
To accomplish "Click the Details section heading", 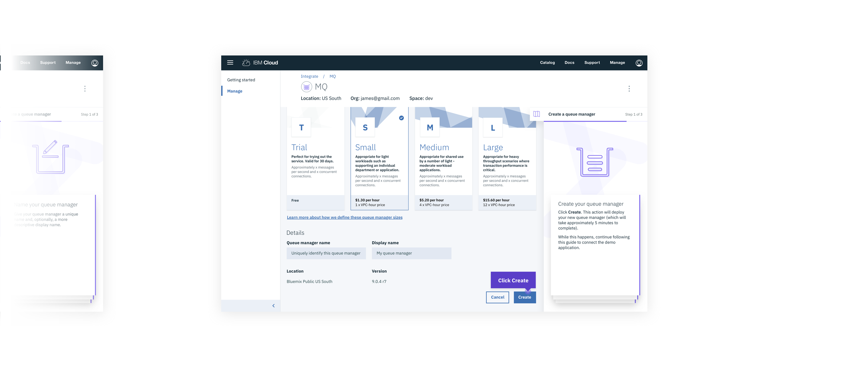I will click(295, 233).
